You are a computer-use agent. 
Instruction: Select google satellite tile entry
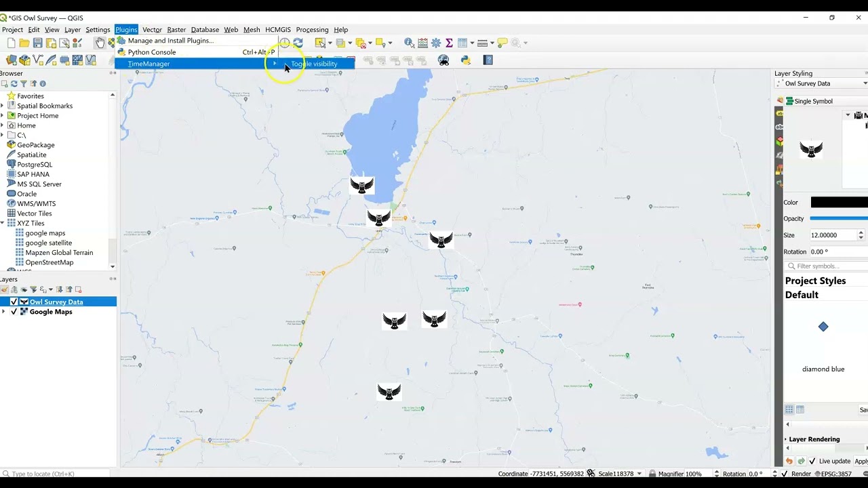[x=48, y=243]
